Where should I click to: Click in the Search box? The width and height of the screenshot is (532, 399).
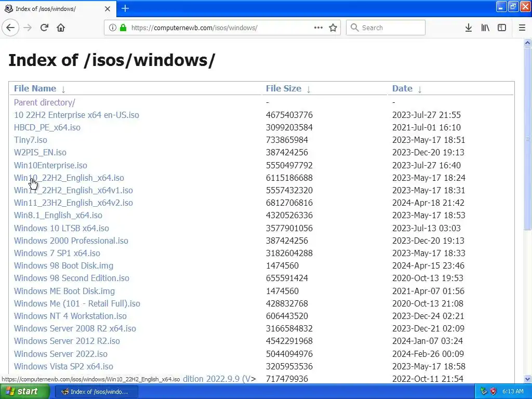[x=385, y=28]
